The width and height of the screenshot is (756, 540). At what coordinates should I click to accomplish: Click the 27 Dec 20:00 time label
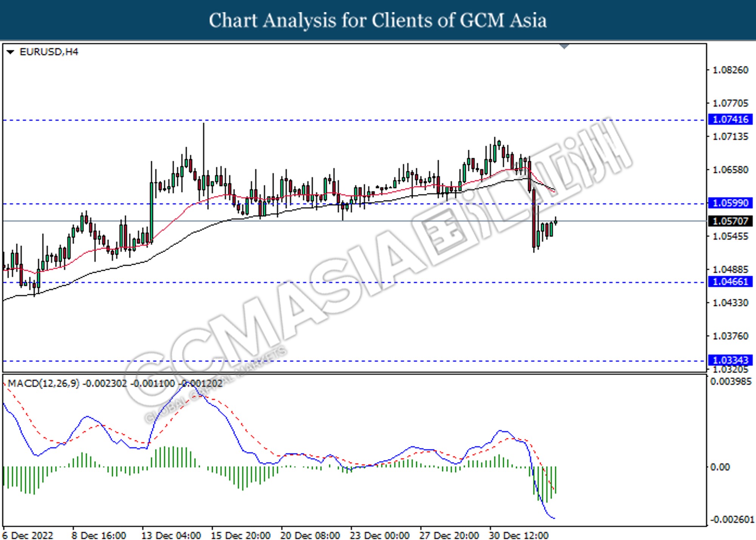pos(449,535)
